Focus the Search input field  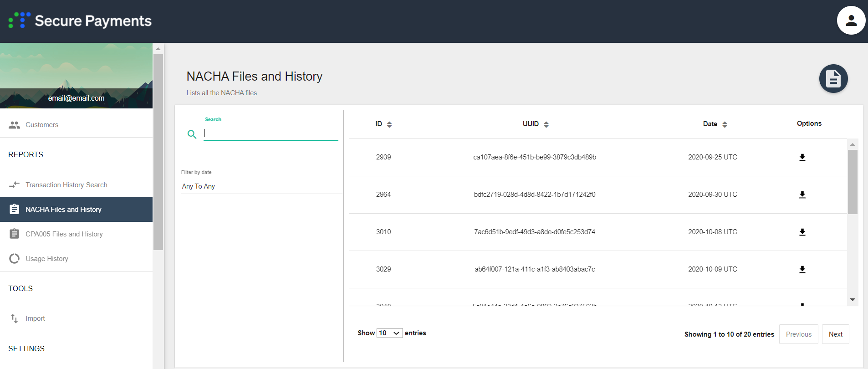[x=271, y=133]
